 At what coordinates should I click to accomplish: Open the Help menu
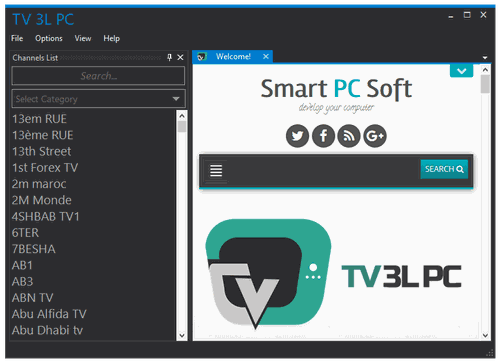pos(111,38)
